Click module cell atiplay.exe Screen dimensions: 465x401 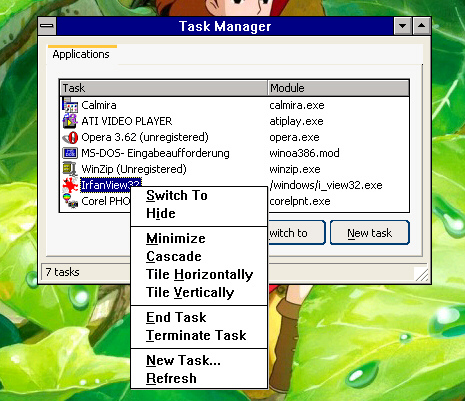(x=296, y=121)
